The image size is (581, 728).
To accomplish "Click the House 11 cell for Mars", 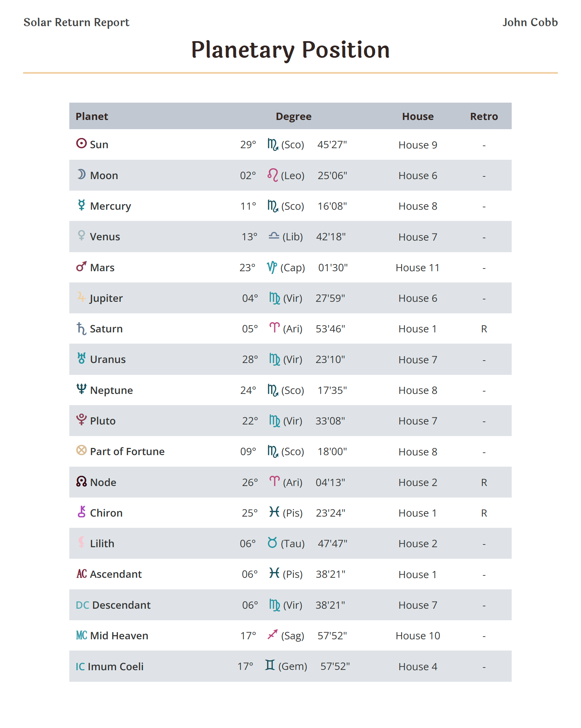I will tap(418, 268).
